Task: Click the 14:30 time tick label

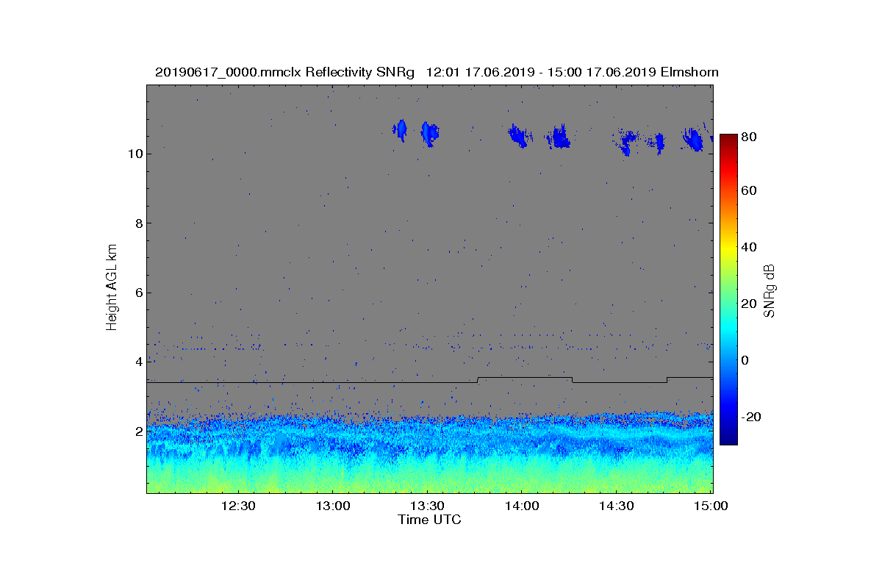Action: click(616, 506)
